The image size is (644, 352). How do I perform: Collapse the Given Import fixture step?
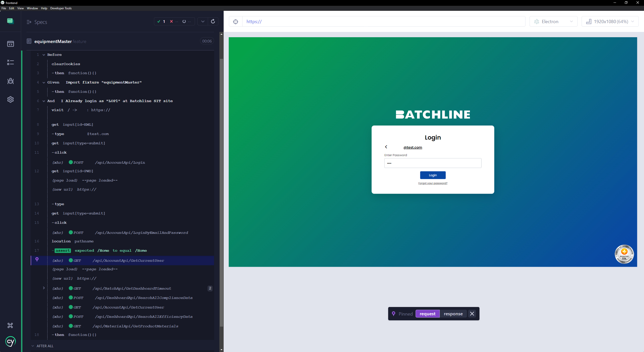click(x=44, y=82)
